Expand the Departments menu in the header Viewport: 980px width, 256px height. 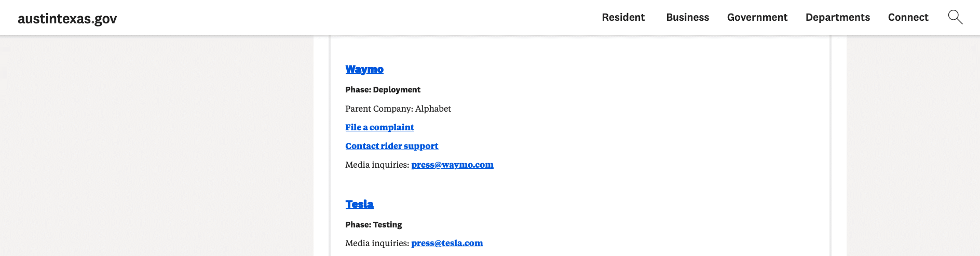pos(837,17)
